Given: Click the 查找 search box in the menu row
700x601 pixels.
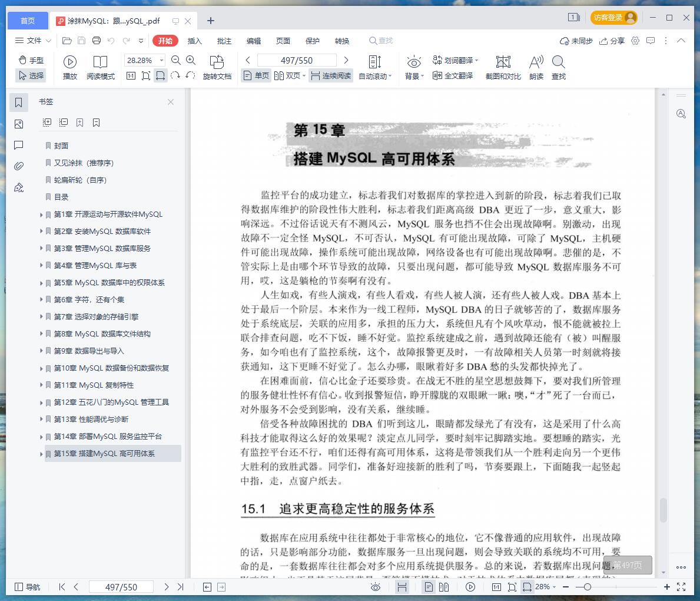Looking at the screenshot, I should click(381, 41).
